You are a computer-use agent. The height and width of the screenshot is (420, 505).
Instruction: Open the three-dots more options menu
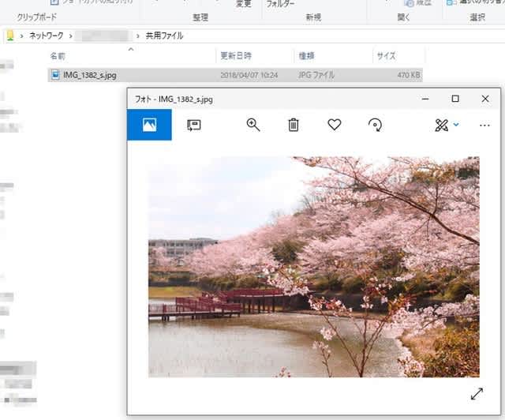pyautogui.click(x=484, y=125)
